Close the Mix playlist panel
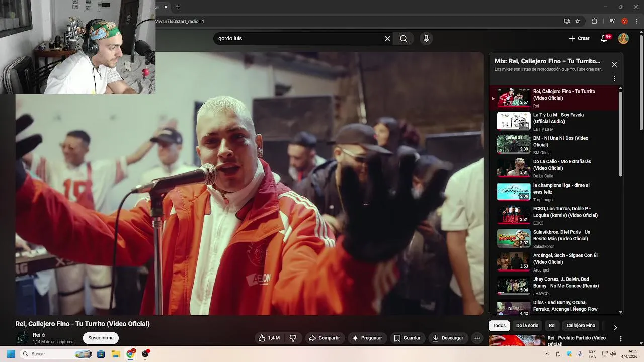Screen dimensions: 644x362 pyautogui.click(x=614, y=64)
